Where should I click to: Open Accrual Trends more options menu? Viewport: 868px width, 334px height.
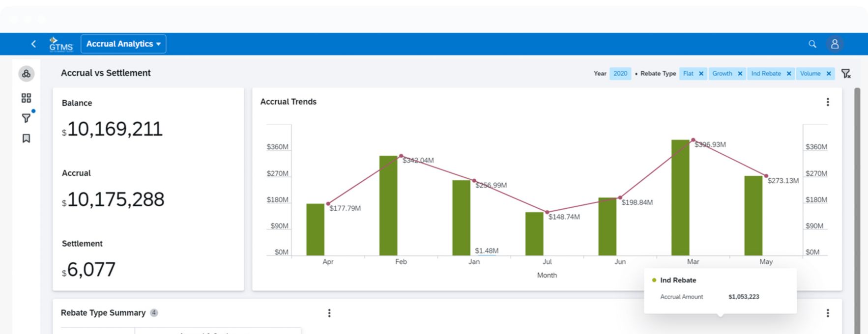pyautogui.click(x=828, y=102)
